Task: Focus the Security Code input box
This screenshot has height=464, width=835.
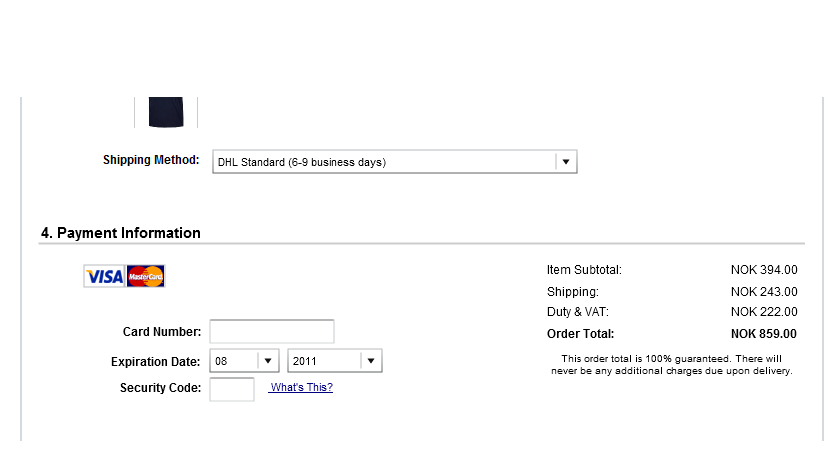Action: pyautogui.click(x=232, y=389)
